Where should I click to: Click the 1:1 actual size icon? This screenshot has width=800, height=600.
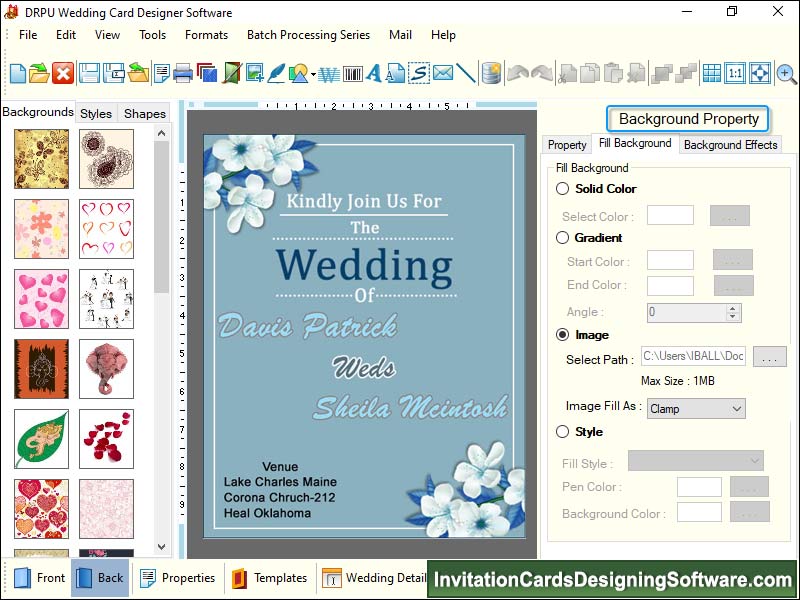735,73
